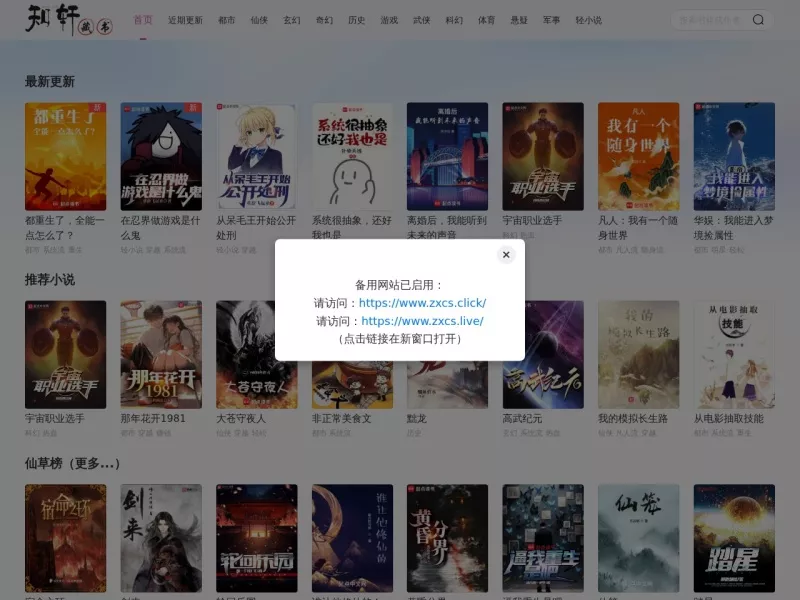
Task: Open 宿命之环 book cover
Action: (x=65, y=538)
